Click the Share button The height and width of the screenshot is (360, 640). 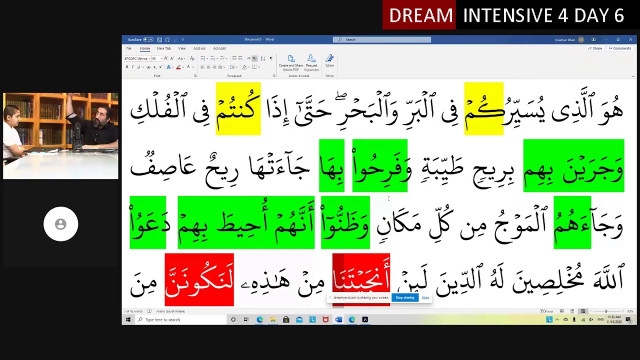pos(596,48)
